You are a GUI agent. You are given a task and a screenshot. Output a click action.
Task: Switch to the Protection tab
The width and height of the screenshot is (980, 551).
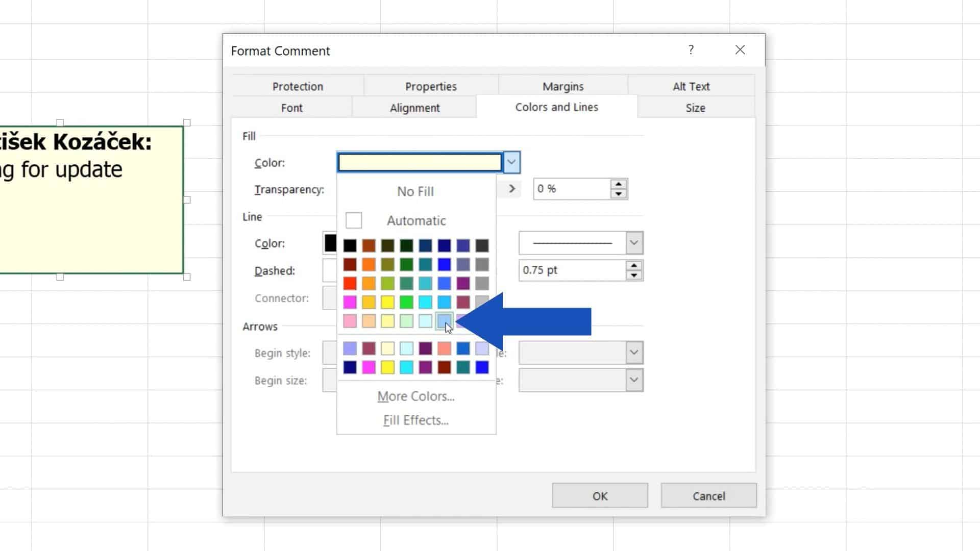pos(298,86)
